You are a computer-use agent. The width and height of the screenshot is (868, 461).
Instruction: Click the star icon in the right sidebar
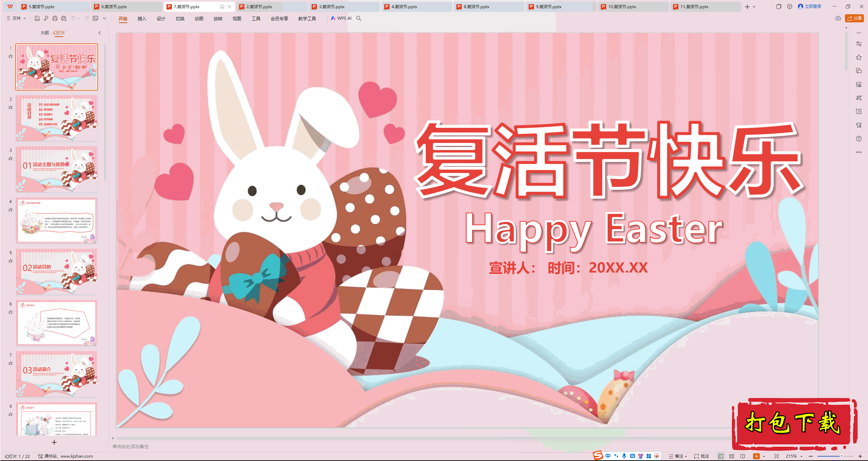[859, 57]
